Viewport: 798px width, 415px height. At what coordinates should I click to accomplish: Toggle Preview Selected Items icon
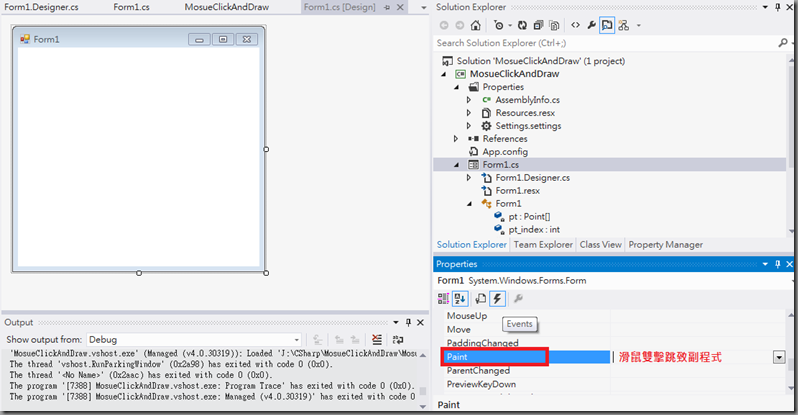point(607,25)
